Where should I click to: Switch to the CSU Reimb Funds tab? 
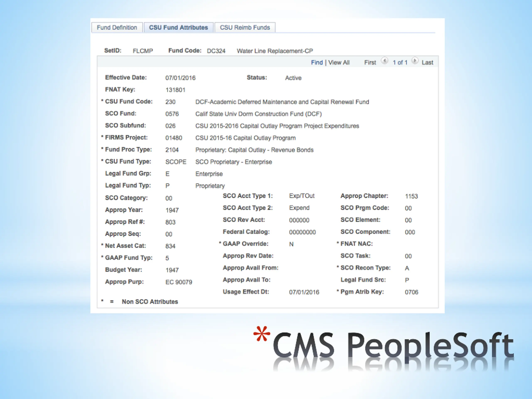tap(245, 27)
